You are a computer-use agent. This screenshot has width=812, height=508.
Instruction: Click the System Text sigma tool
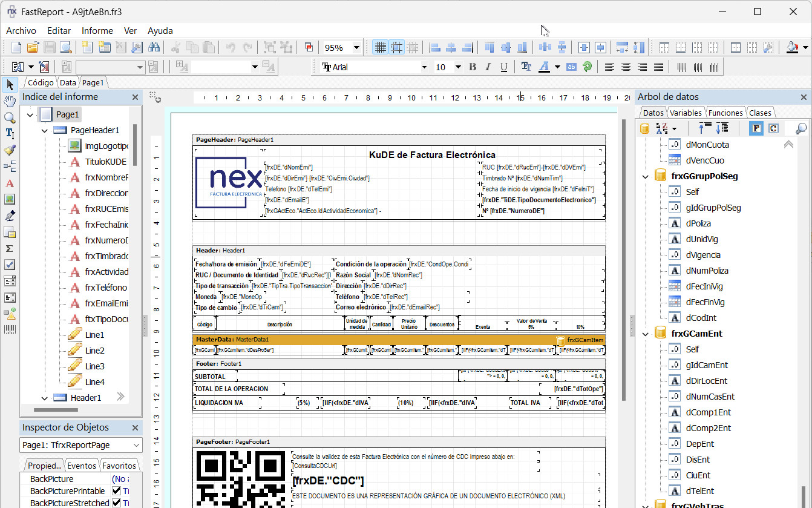[10, 248]
